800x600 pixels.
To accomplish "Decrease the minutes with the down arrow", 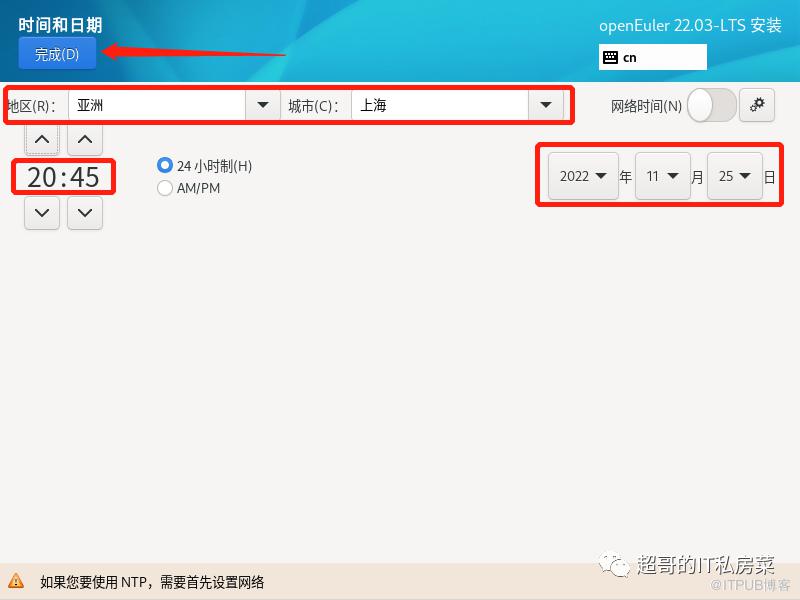I will click(85, 213).
